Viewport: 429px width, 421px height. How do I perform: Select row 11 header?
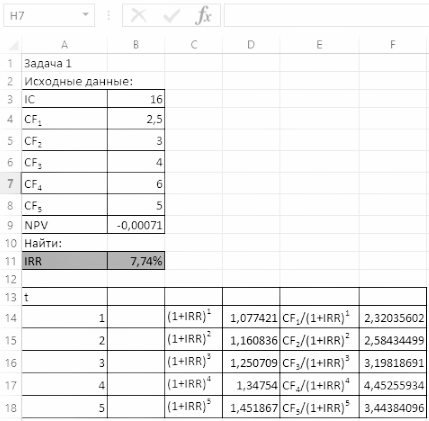pyautogui.click(x=11, y=261)
